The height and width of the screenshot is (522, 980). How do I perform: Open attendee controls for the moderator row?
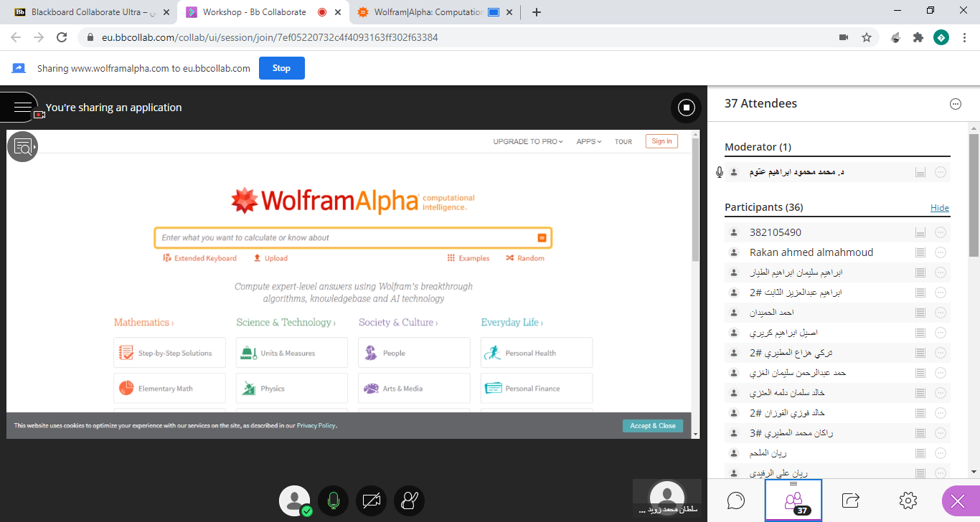[941, 172]
